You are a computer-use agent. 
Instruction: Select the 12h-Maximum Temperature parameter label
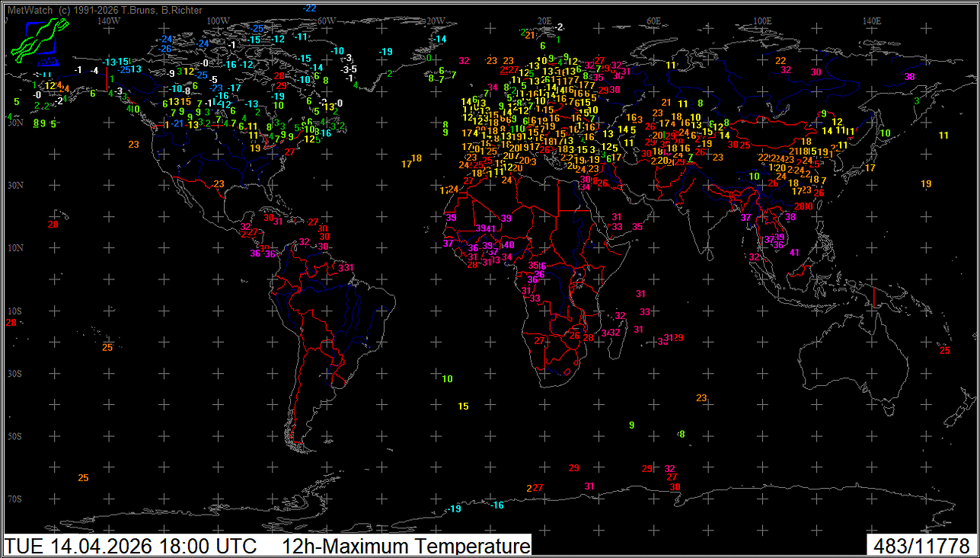(x=405, y=546)
